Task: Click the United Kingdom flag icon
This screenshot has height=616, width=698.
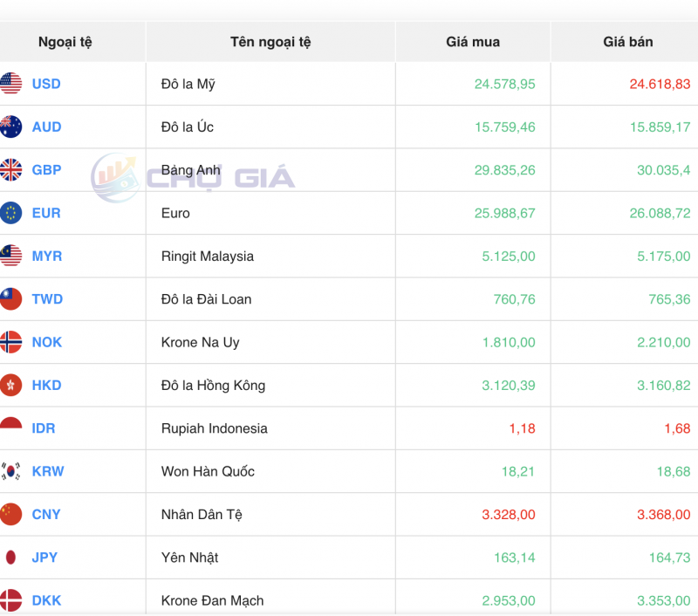Action: pos(12,170)
